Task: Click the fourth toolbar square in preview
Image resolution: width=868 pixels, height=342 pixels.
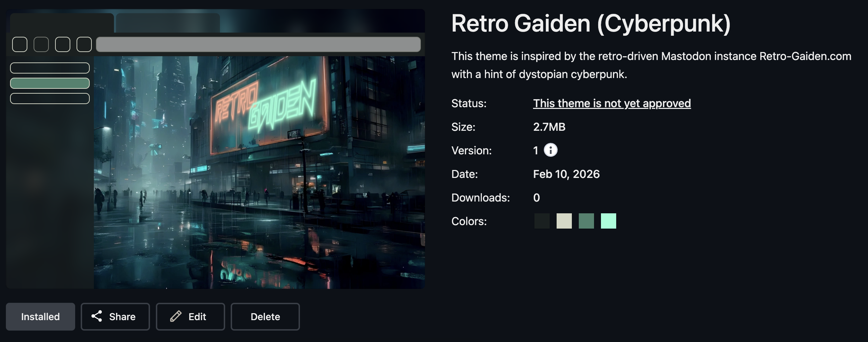Action: click(84, 44)
